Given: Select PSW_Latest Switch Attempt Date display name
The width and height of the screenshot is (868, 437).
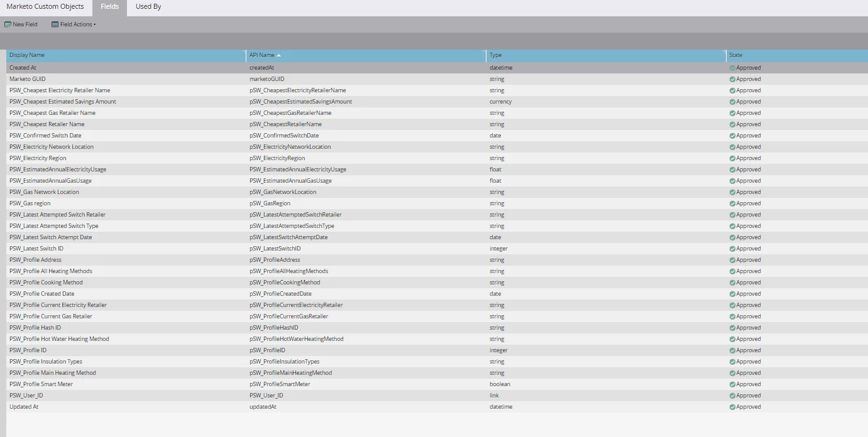Looking at the screenshot, I should (51, 237).
